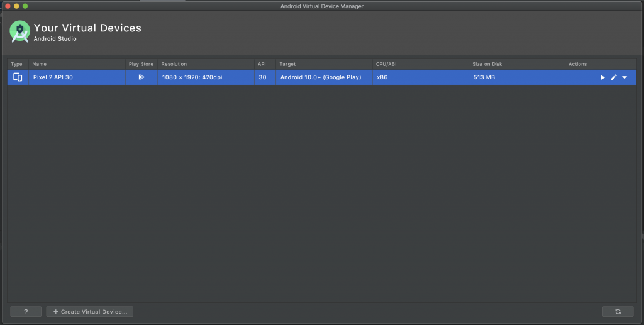The image size is (644, 325).
Task: Sort by the Target column header
Action: pos(324,64)
